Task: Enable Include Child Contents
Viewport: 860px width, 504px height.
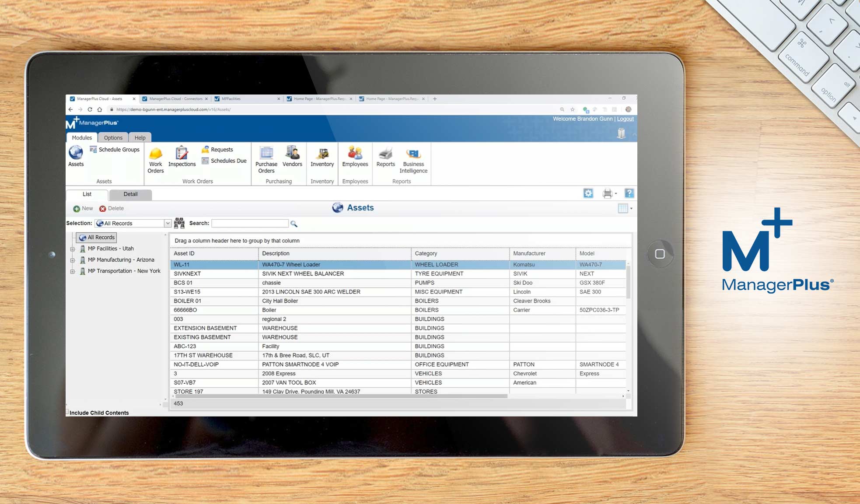Action: pos(68,412)
